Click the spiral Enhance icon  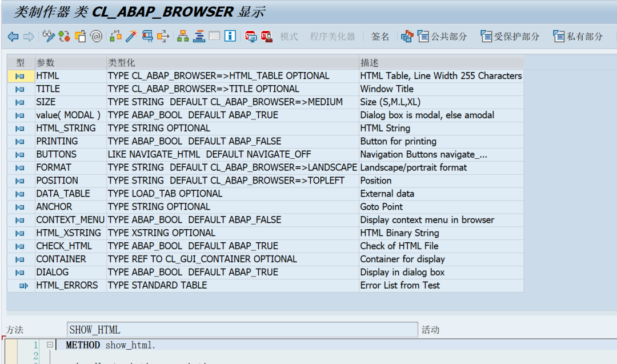tap(96, 37)
